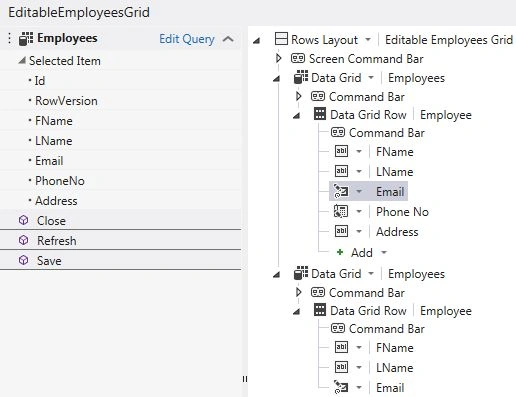Open the lower Email control type dropdown
The image size is (516, 397).
(359, 388)
